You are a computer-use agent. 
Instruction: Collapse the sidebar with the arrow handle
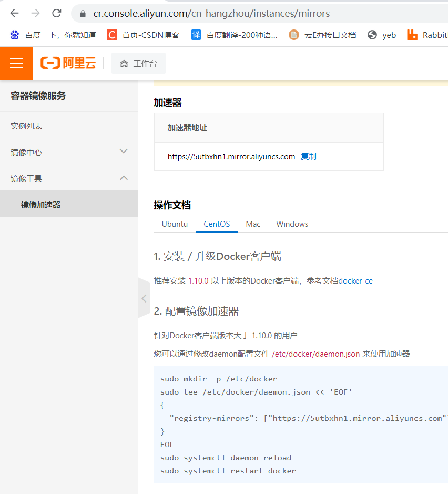(144, 298)
